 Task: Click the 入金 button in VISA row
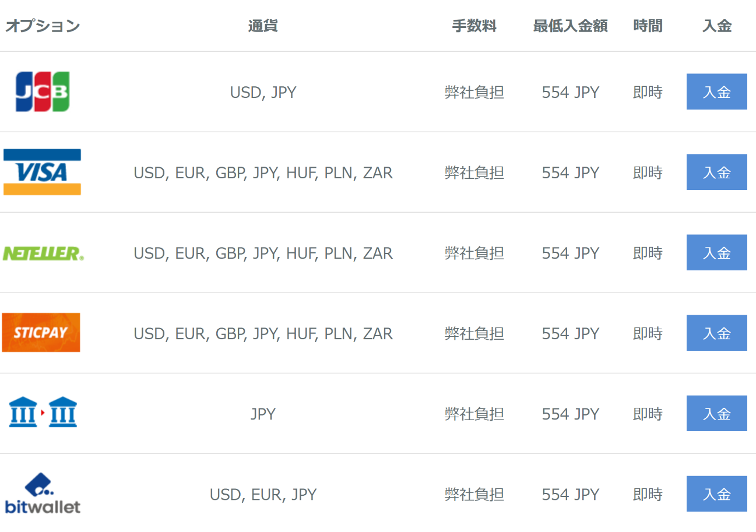(716, 172)
